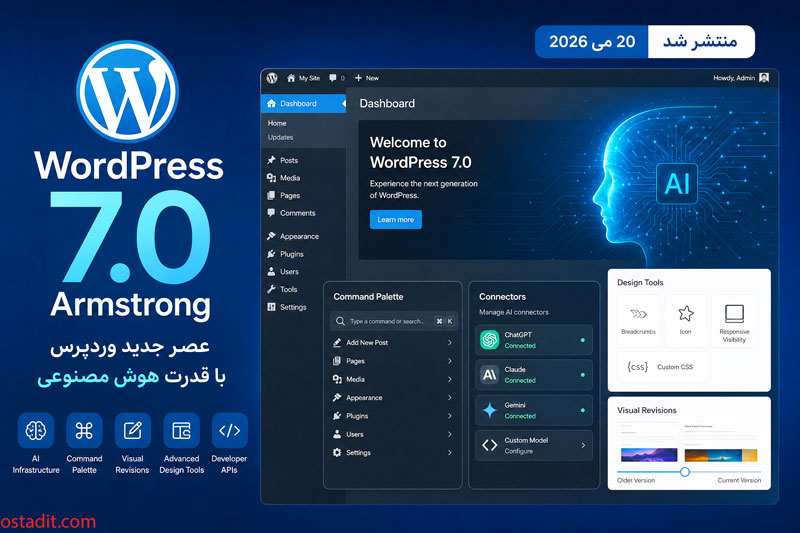Click the WordPress logo in admin bar
Viewport: 800px width, 533px height.
tap(272, 78)
